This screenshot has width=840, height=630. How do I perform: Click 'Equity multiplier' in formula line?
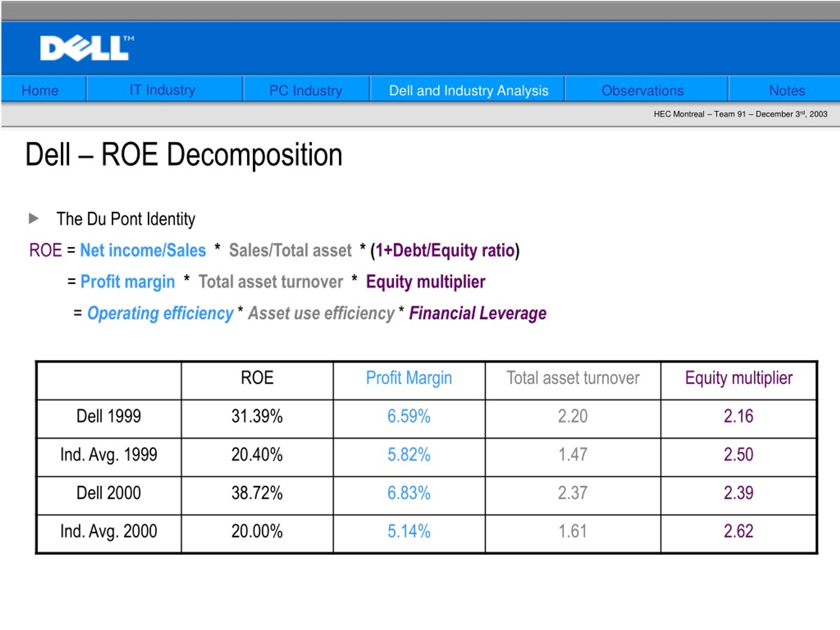(426, 282)
